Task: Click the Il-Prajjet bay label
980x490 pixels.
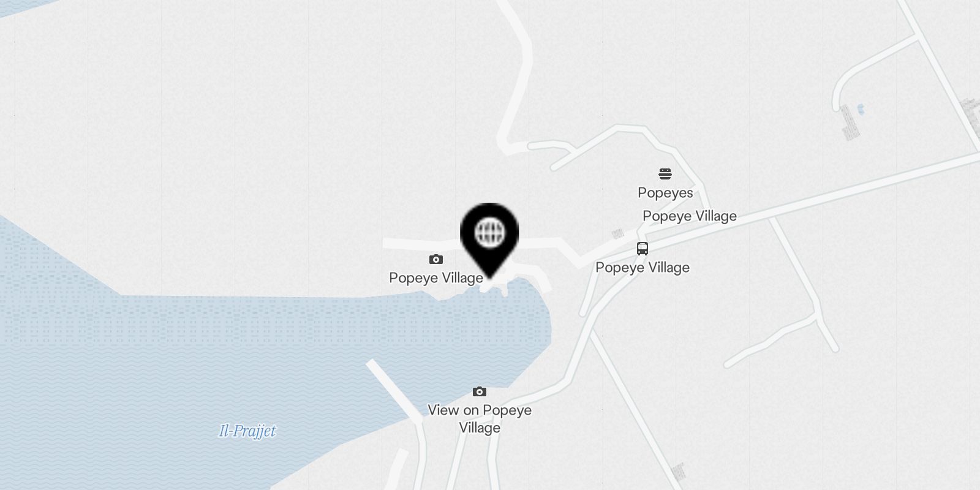Action: point(247,431)
